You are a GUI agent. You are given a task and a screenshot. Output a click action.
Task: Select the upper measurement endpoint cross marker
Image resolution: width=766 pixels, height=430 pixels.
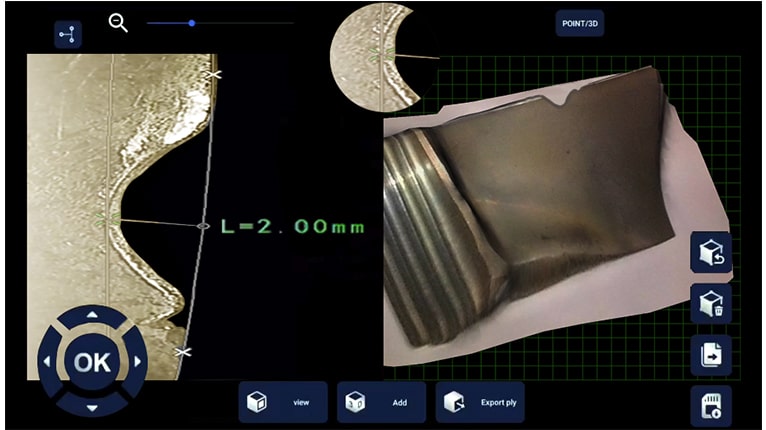pos(211,75)
